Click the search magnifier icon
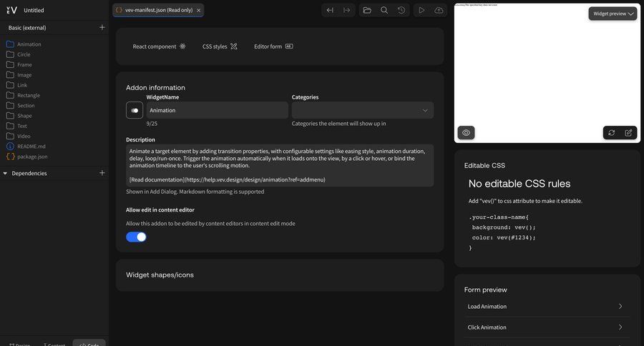Image resolution: width=644 pixels, height=346 pixels. [x=384, y=10]
